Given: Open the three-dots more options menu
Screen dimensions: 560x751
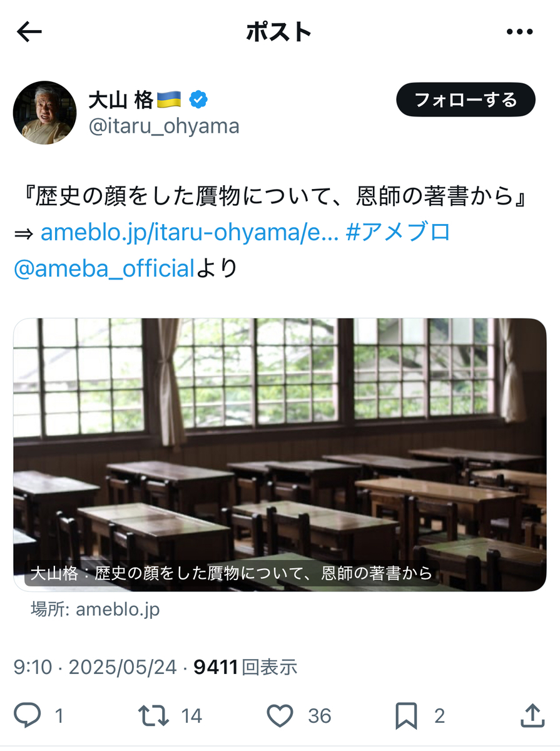Looking at the screenshot, I should 519,32.
